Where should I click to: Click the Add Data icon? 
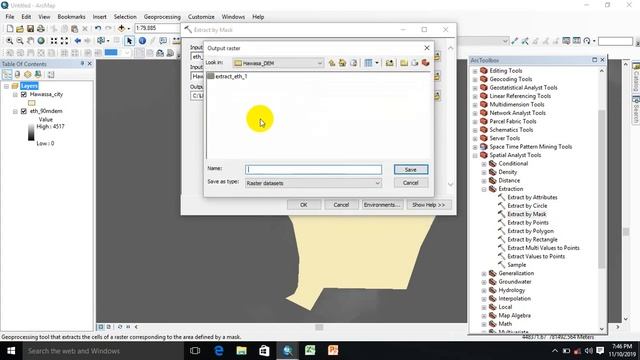121,29
